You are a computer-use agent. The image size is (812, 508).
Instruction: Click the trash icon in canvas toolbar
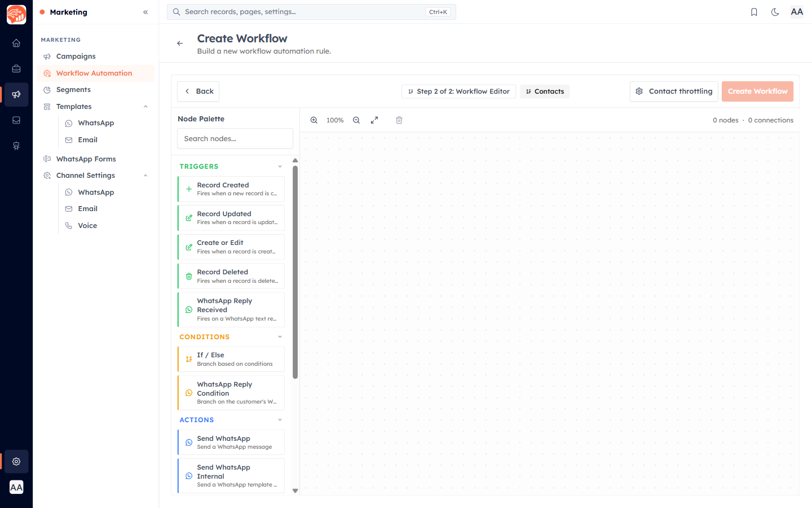(399, 120)
